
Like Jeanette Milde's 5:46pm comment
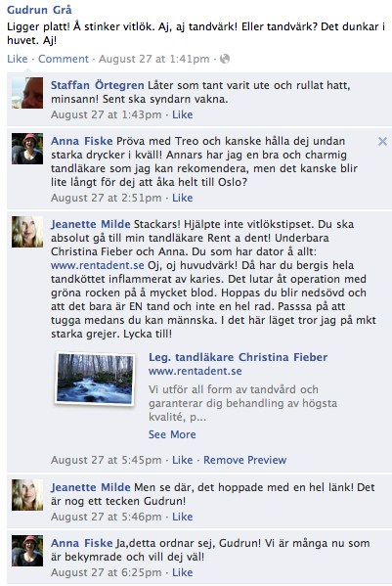(x=182, y=517)
